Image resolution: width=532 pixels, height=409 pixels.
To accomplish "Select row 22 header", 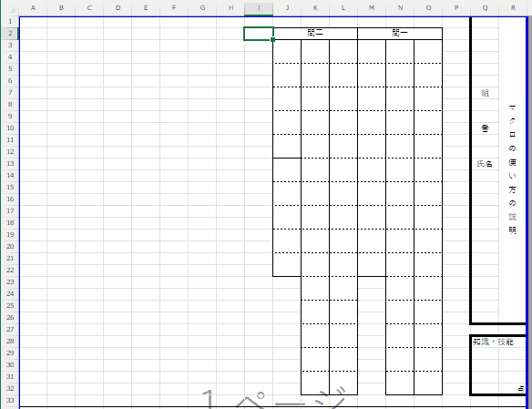I will pos(10,270).
